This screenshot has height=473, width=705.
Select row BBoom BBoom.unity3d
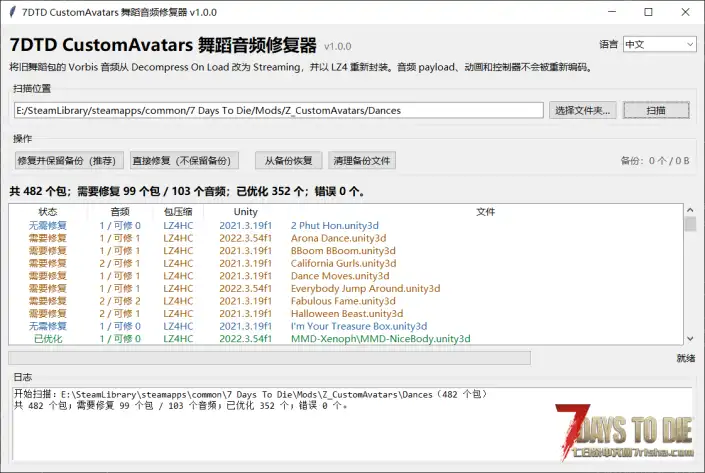point(346,250)
